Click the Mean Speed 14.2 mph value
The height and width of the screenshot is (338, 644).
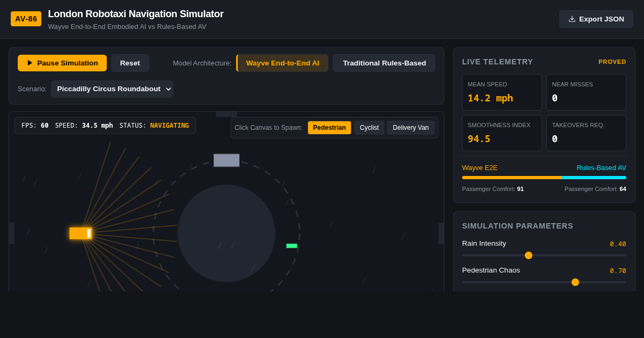point(490,98)
